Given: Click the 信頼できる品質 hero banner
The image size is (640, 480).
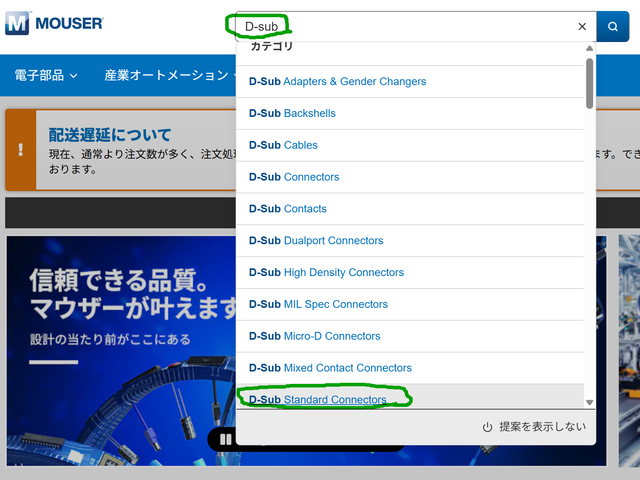Looking at the screenshot, I should 121,351.
